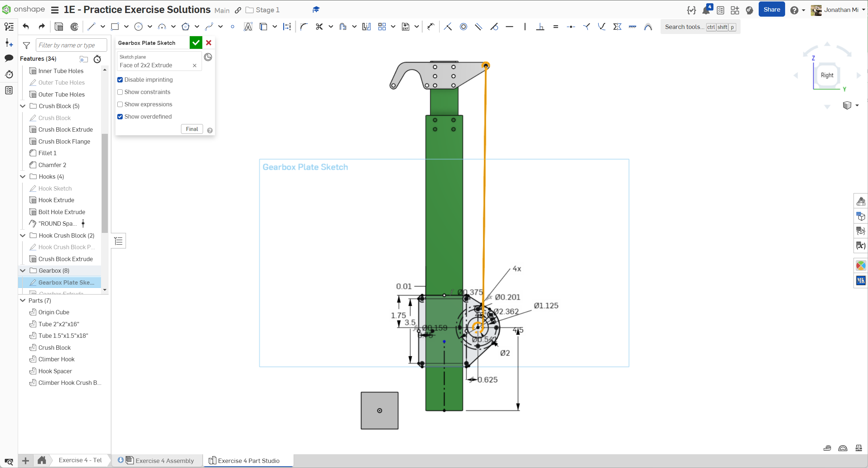The image size is (868, 468).
Task: Select the Text sketch tool
Action: 248,27
